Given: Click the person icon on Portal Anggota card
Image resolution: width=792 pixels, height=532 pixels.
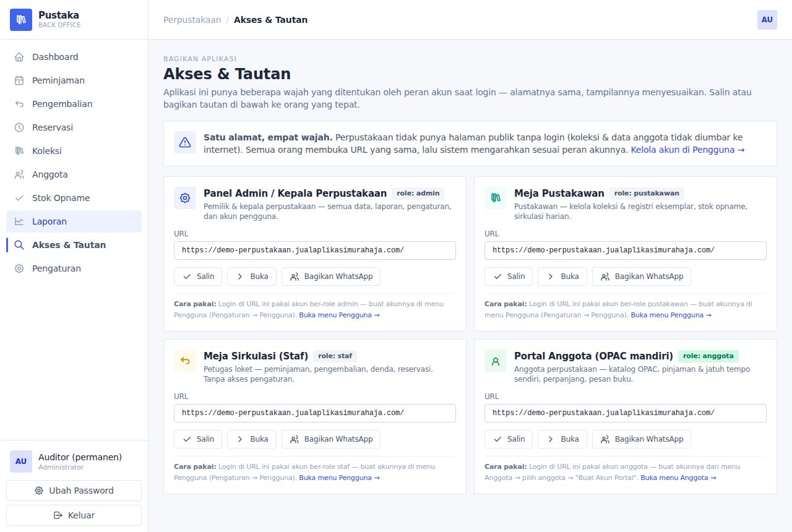Looking at the screenshot, I should (x=496, y=361).
